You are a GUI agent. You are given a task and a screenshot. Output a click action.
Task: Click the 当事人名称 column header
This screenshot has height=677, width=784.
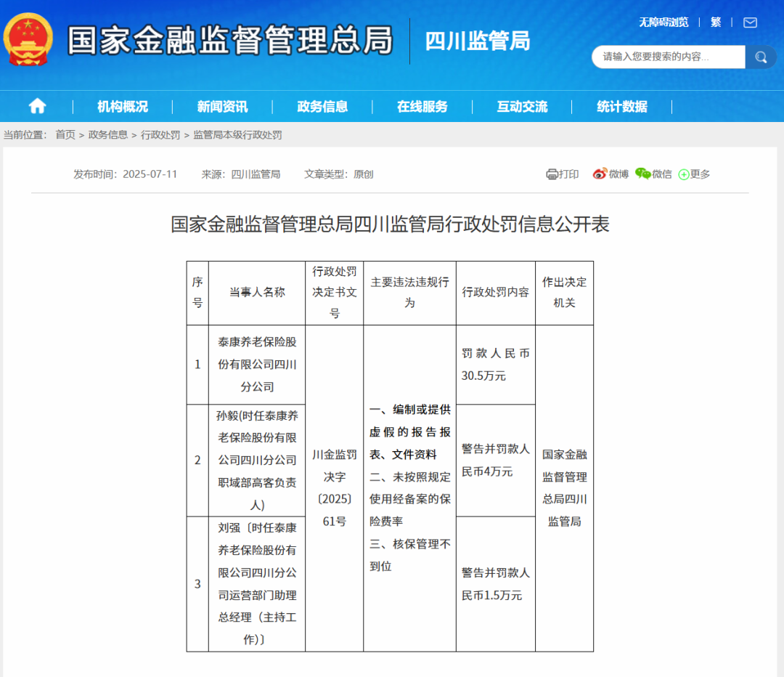[257, 293]
